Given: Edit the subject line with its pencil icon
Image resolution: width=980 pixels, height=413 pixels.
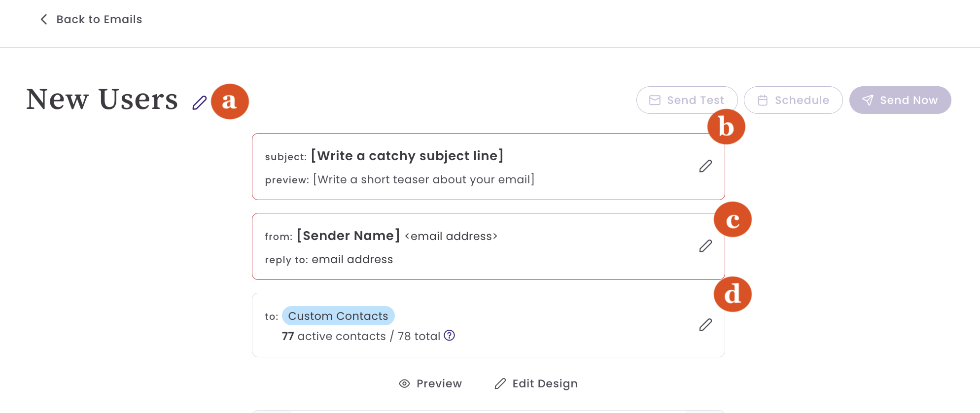Looking at the screenshot, I should [705, 166].
